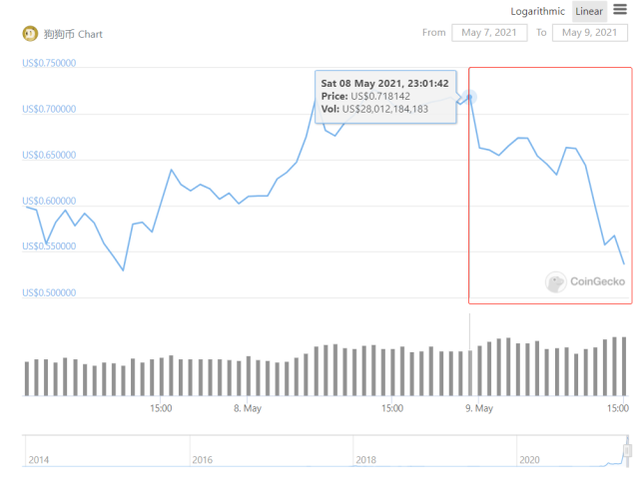Click the 9. May axis label
Screen dimensions: 640x485
(479, 408)
